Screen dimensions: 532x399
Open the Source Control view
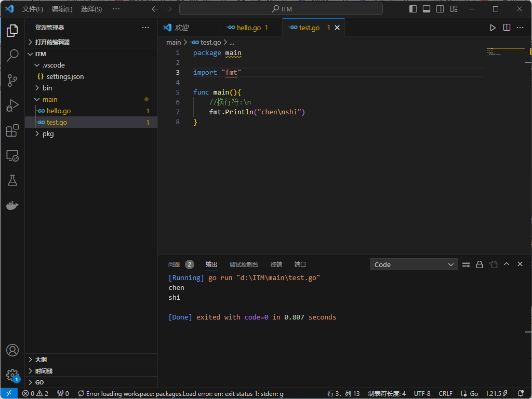point(12,81)
